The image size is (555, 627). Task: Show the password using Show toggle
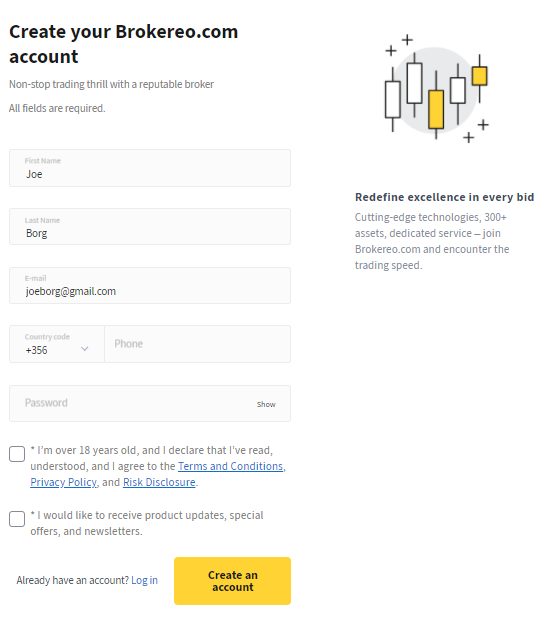266,404
